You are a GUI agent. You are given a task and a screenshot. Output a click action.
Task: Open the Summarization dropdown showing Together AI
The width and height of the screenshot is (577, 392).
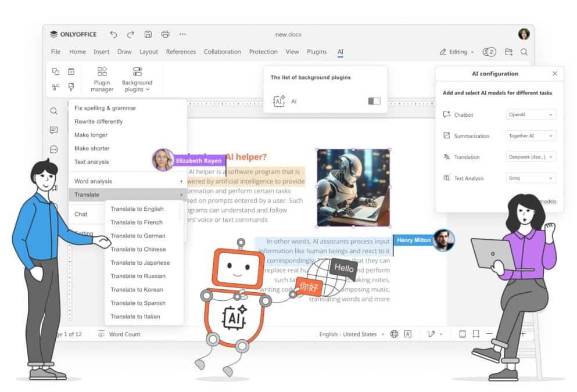tap(529, 135)
